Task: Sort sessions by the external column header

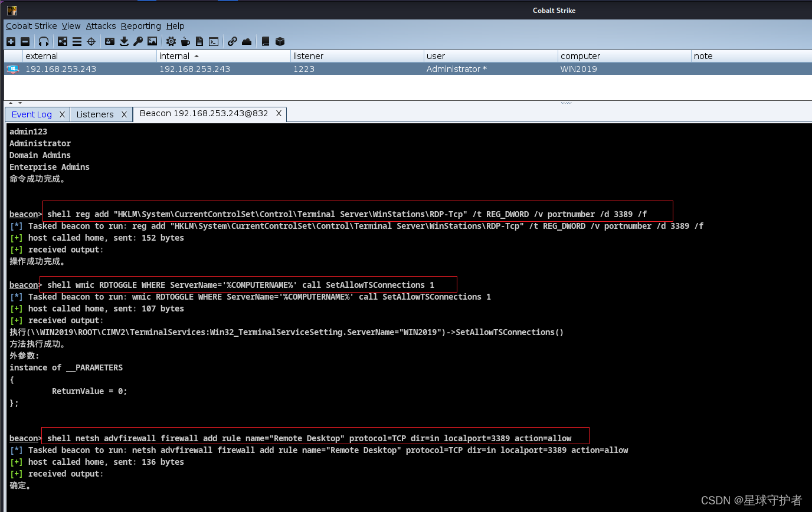Action: [x=89, y=56]
